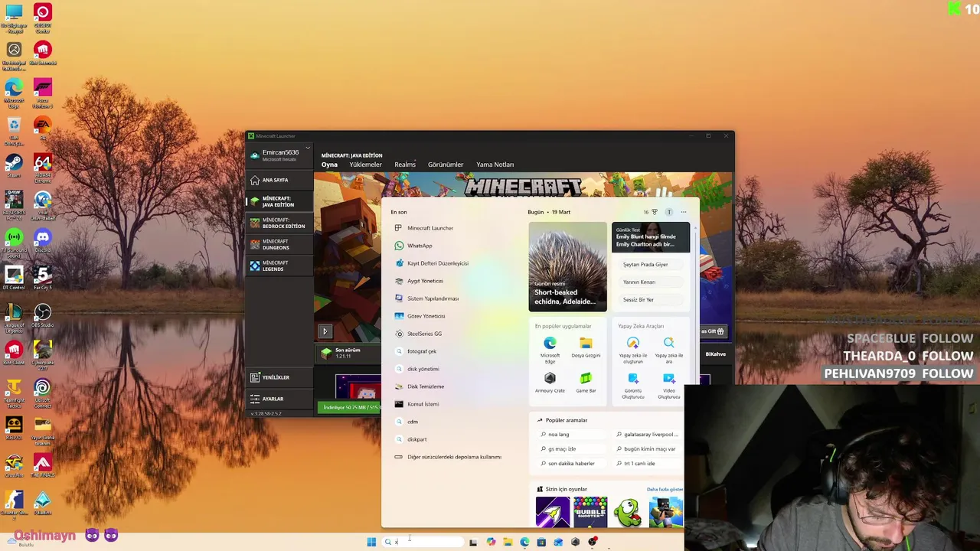Open 'Yapay zeka ile ara' tool
The height and width of the screenshot is (551, 980).
pos(668,350)
